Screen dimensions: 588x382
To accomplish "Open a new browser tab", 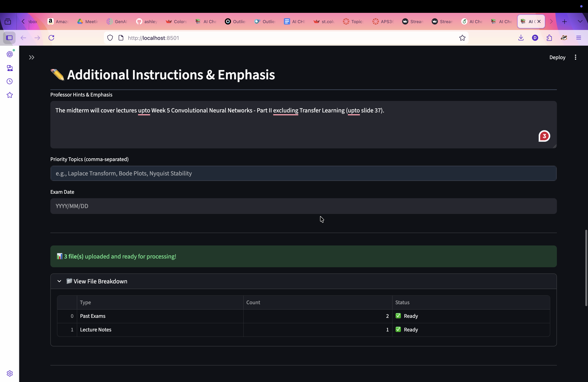I will [x=564, y=22].
